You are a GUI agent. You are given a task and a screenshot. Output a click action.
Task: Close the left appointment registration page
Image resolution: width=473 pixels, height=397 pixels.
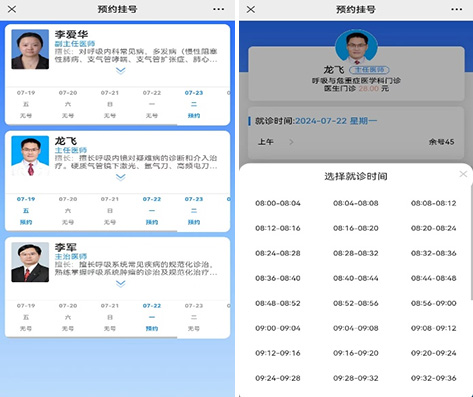tap(12, 9)
